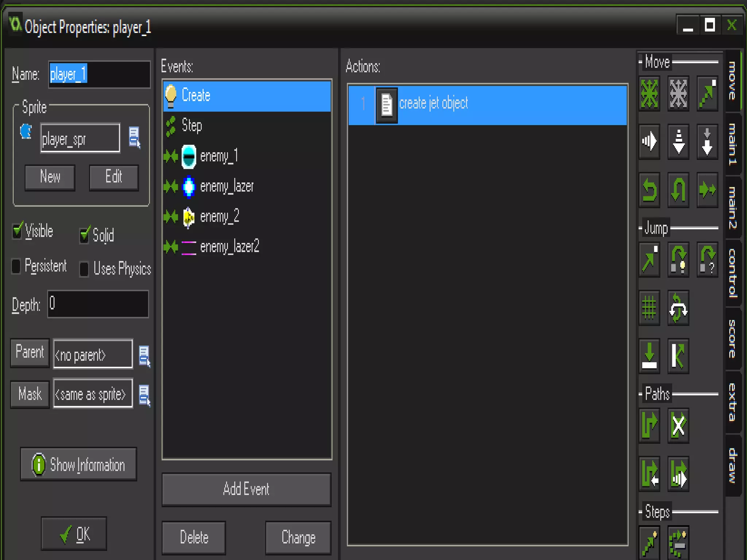
Task: Click the Move Free action icon
Action: [678, 93]
